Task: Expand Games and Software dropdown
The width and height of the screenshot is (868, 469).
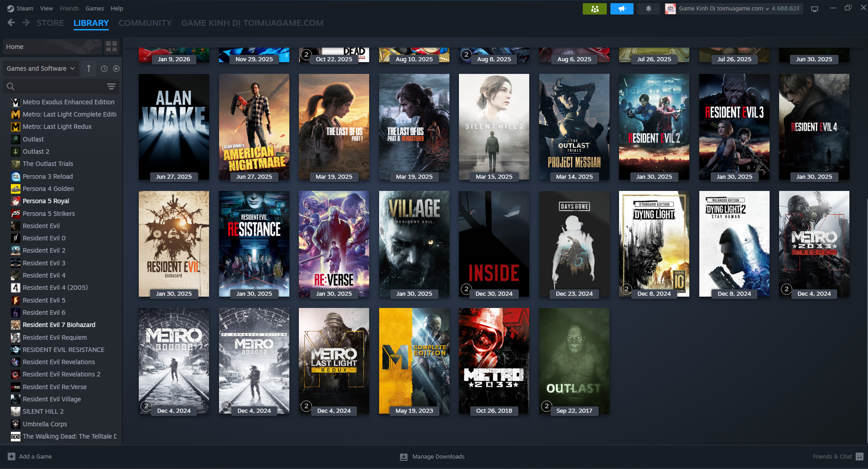Action: coord(40,68)
